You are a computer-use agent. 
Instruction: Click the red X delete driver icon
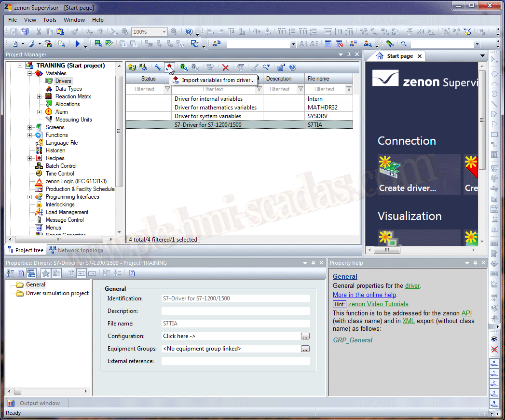pos(225,68)
